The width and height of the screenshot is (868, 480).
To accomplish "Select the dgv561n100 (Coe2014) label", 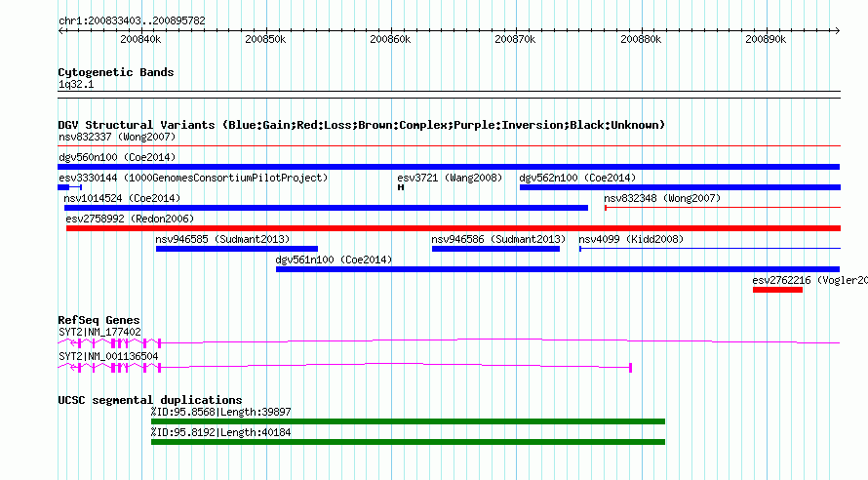I will click(334, 260).
